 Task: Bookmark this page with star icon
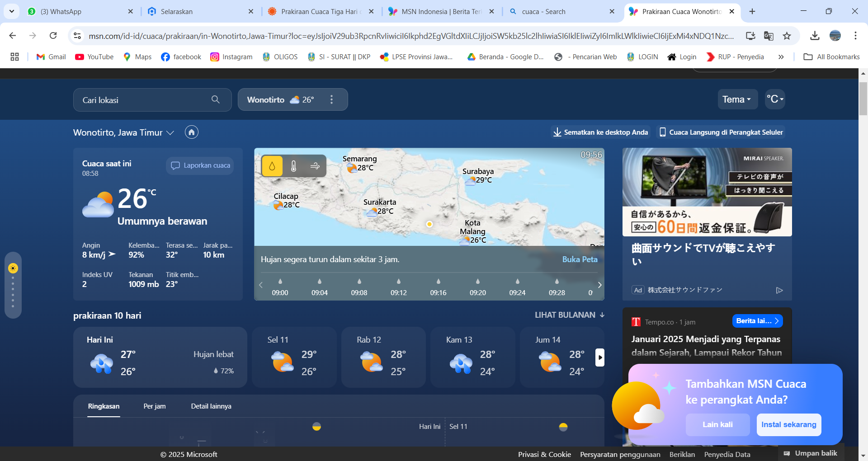pyautogui.click(x=787, y=36)
